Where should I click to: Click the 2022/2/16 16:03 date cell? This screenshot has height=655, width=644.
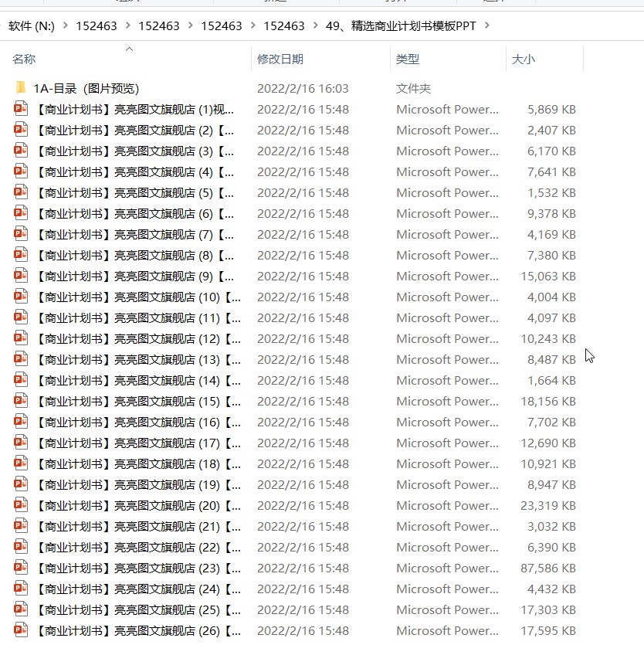(x=303, y=89)
